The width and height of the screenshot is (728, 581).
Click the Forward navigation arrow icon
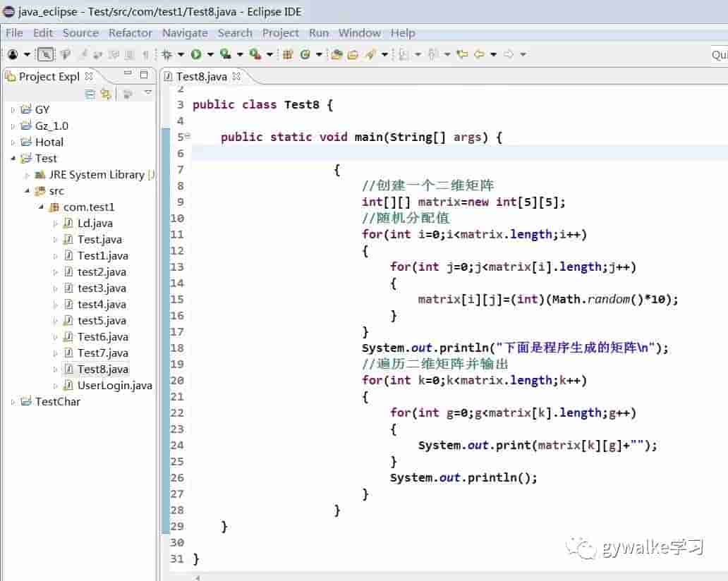pos(509,54)
